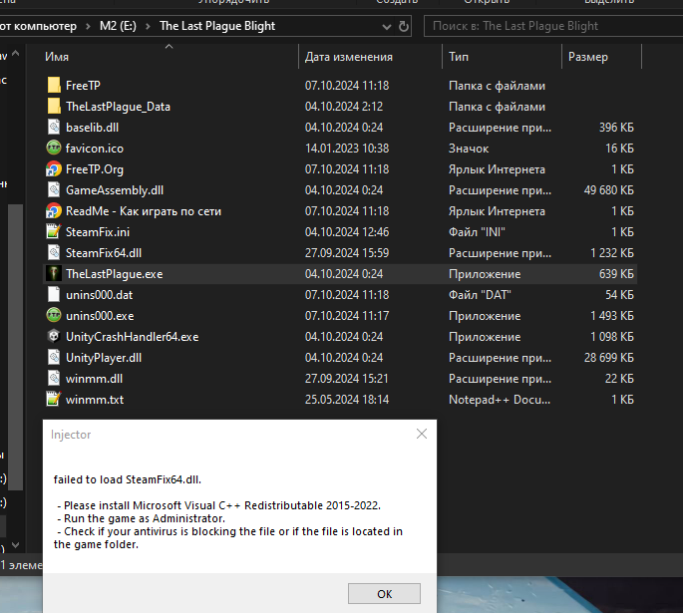This screenshot has width=683, height=616.
Task: Select the file name winmm.txt
Action: pos(95,400)
